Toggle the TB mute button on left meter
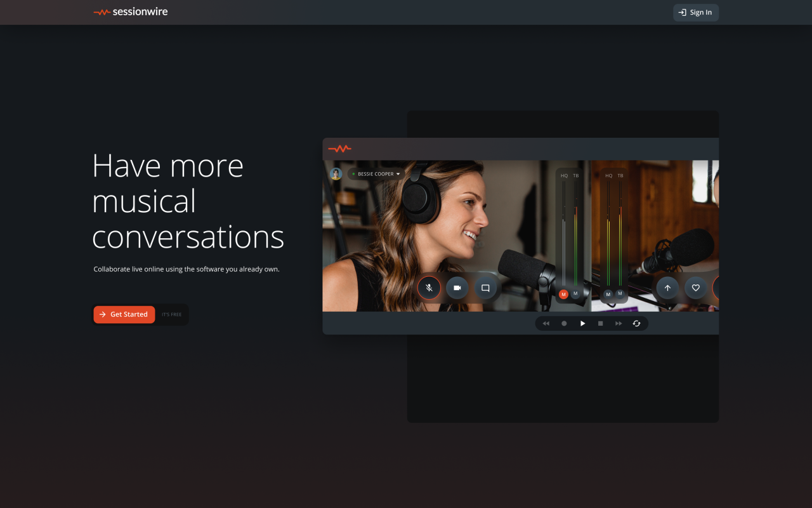812x508 pixels. pos(575,293)
